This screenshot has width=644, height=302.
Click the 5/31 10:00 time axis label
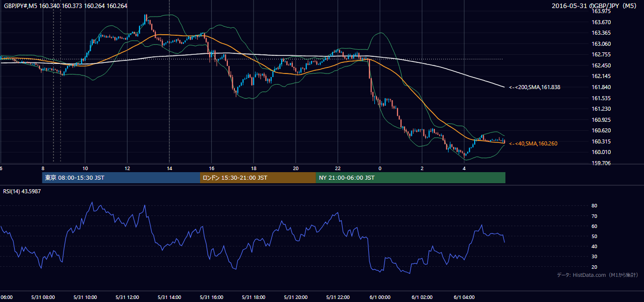coord(85,297)
